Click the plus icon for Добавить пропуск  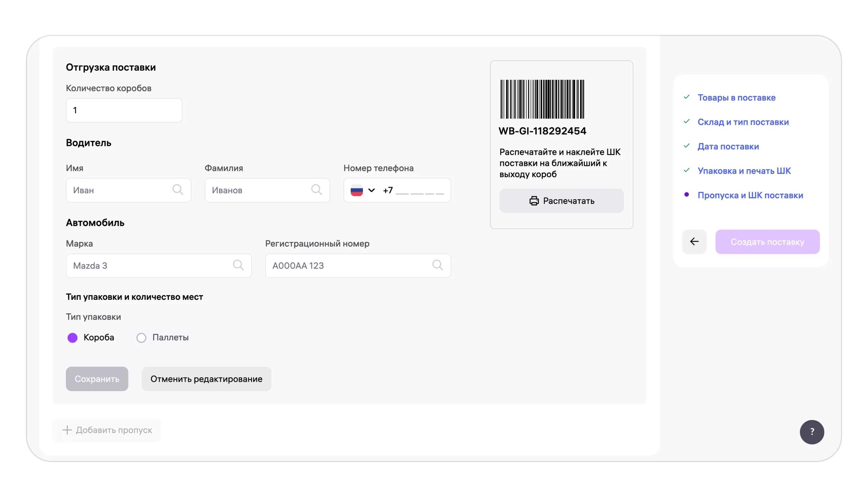click(x=67, y=430)
